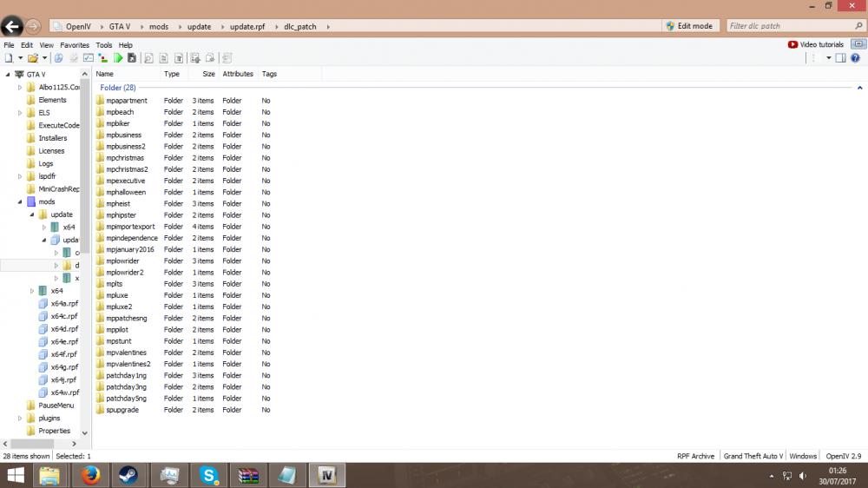Toggle Edit mode
Viewport: 868px width, 488px height.
690,26
